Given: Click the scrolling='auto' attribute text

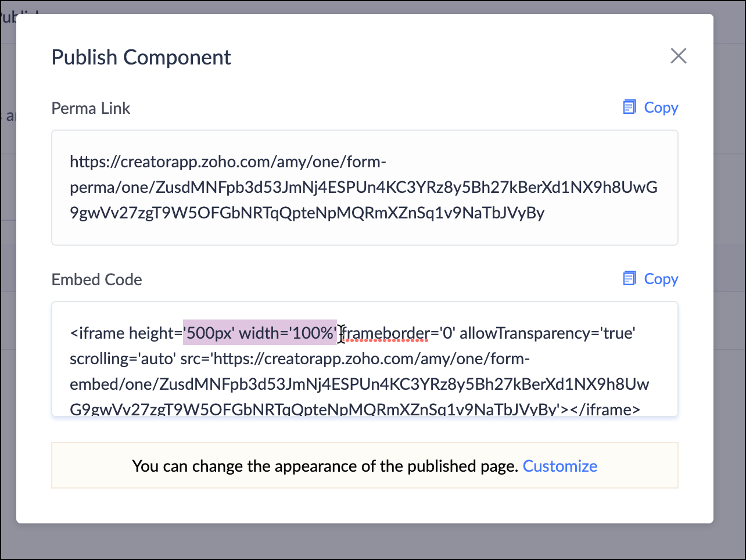Looking at the screenshot, I should (123, 358).
